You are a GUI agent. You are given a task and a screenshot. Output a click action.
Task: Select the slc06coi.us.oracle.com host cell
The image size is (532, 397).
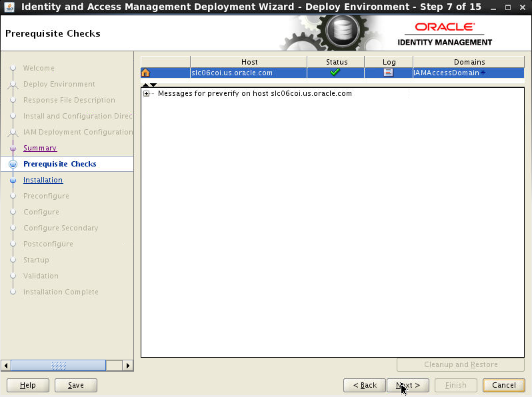click(249, 73)
